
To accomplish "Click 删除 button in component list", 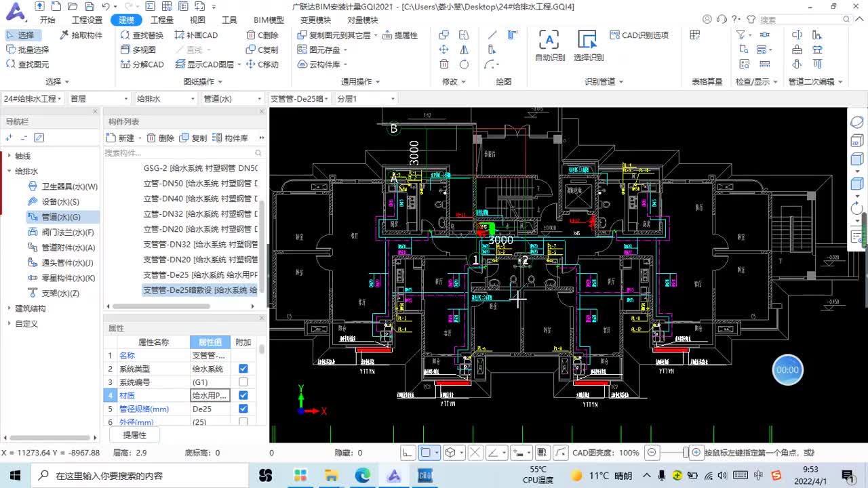I will tap(161, 138).
